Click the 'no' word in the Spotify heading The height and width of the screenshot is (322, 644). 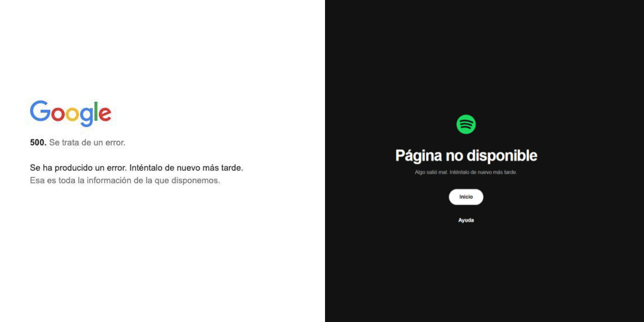click(x=455, y=156)
